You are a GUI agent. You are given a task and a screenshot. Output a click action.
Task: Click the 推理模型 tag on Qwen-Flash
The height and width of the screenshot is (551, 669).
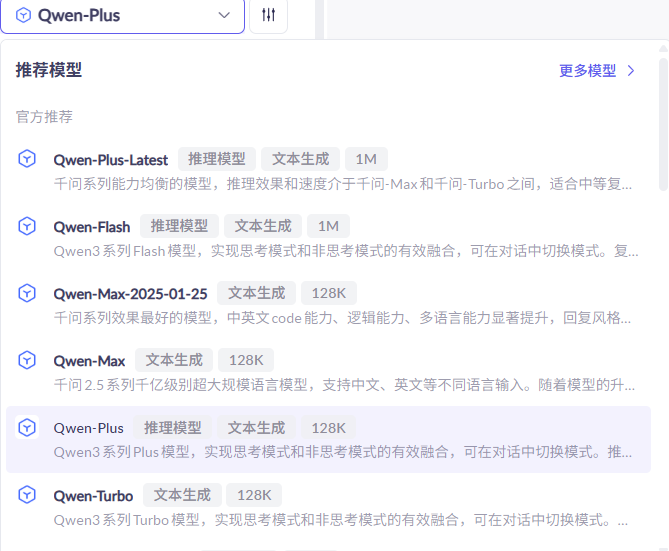(179, 226)
